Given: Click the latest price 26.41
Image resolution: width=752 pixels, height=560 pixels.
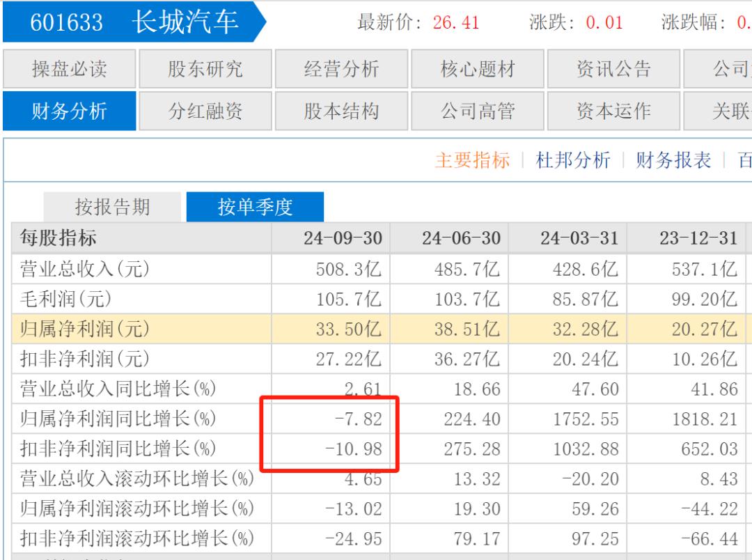Looking at the screenshot, I should pos(456,22).
